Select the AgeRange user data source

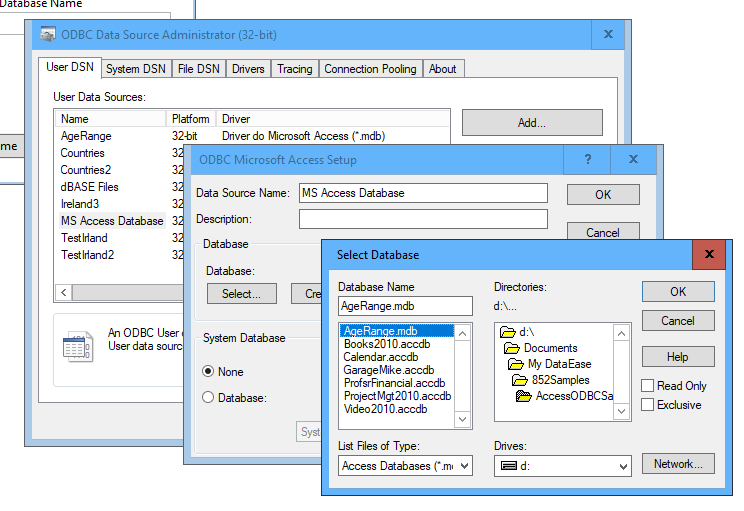pyautogui.click(x=86, y=136)
